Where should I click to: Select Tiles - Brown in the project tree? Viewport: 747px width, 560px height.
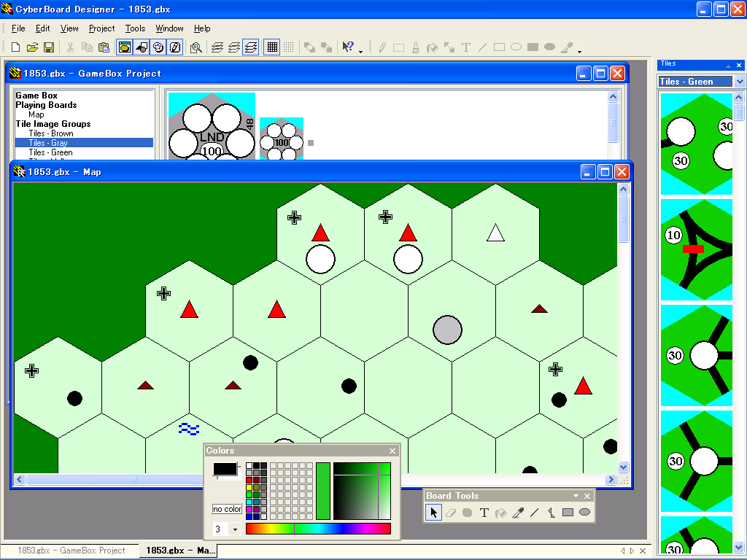tap(51, 133)
